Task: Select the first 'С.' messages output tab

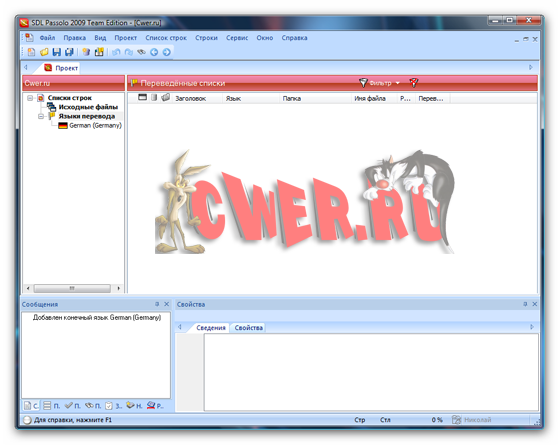Action: [x=31, y=406]
